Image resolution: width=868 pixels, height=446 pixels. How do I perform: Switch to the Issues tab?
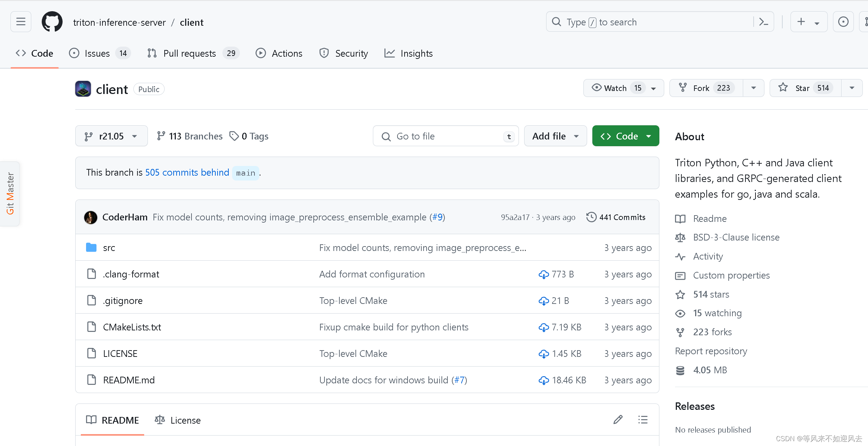99,53
